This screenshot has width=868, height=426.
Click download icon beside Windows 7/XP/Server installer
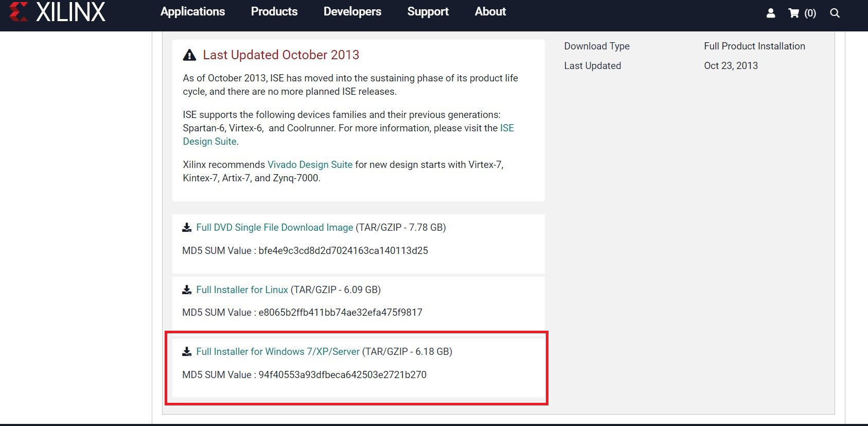(x=187, y=351)
